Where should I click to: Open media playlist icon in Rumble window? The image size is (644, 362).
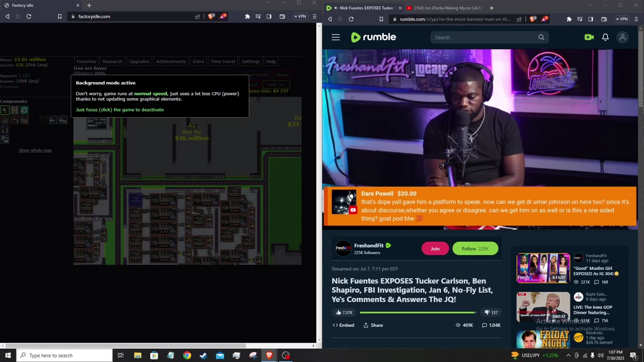click(x=580, y=19)
